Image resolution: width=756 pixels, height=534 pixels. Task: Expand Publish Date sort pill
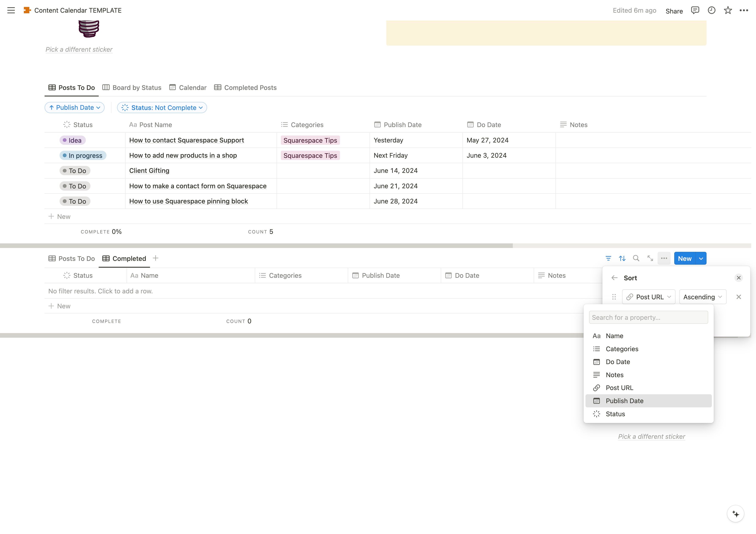coord(74,108)
